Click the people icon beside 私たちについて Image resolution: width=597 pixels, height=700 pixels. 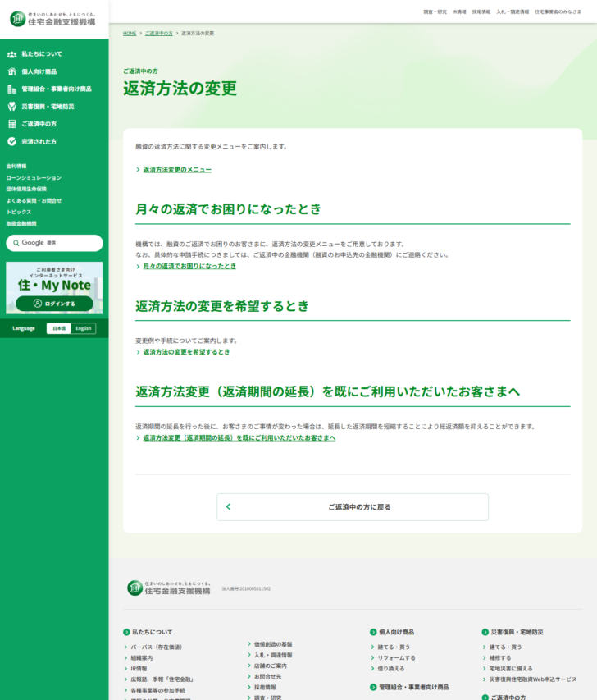[x=12, y=54]
